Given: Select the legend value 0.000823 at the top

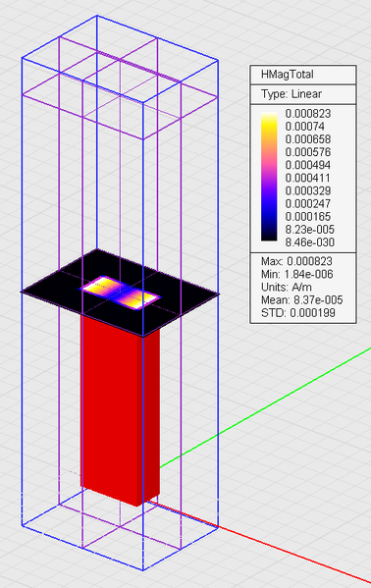Looking at the screenshot, I should point(308,114).
